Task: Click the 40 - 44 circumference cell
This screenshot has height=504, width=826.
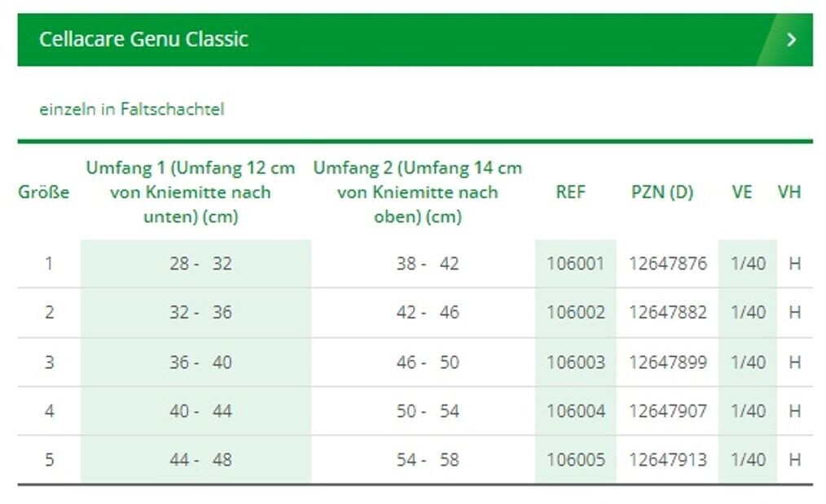Action: [200, 411]
